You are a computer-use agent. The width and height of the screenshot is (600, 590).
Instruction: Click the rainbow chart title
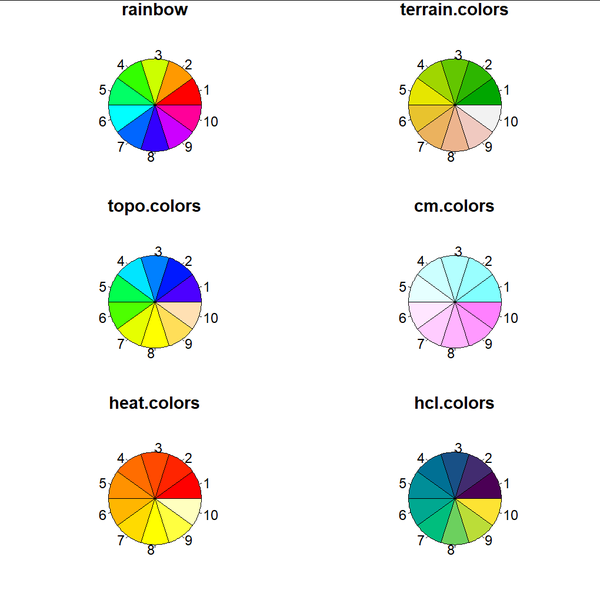coord(155,10)
